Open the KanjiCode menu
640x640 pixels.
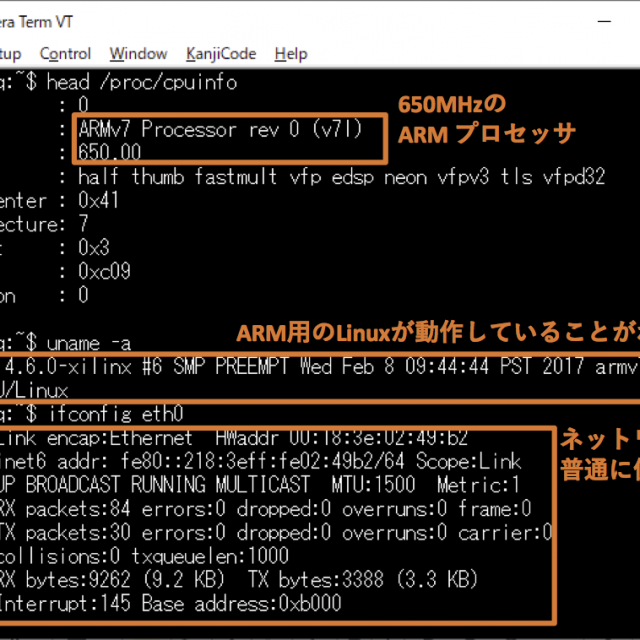pyautogui.click(x=220, y=54)
